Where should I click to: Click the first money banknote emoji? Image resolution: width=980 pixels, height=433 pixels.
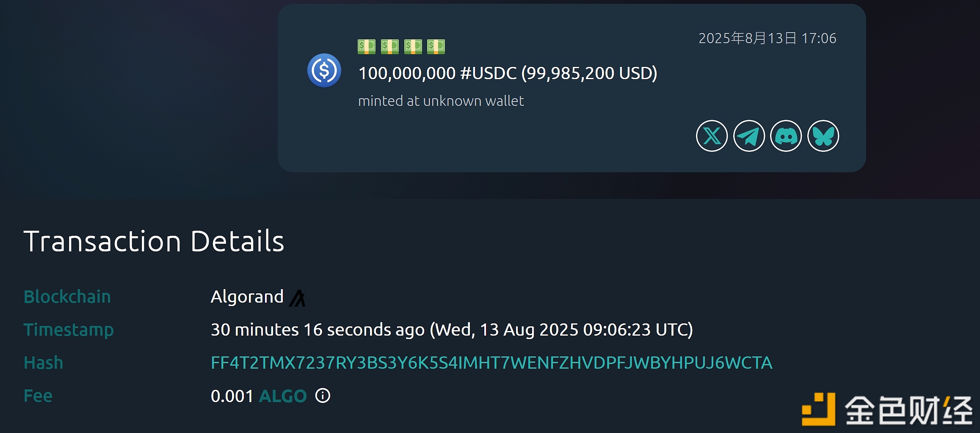pos(366,46)
